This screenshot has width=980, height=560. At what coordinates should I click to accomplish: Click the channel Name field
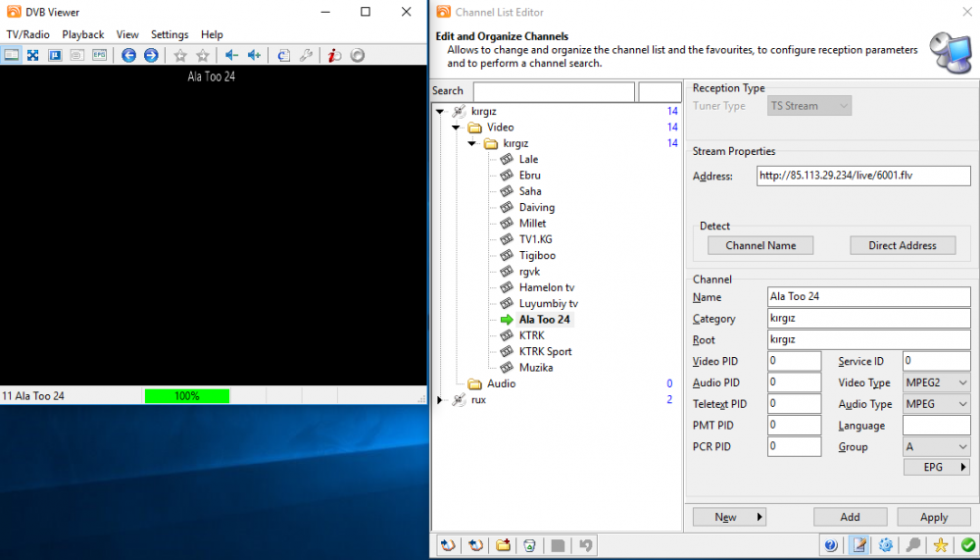868,296
